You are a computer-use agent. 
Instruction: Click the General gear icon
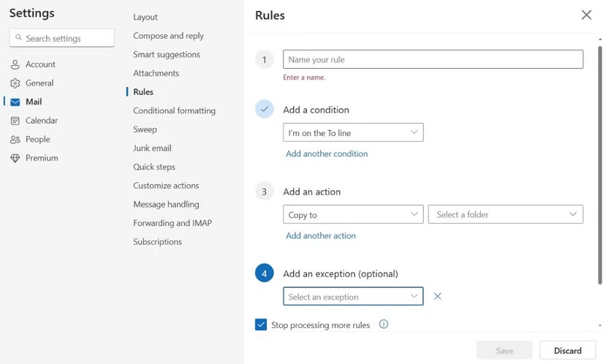point(15,83)
